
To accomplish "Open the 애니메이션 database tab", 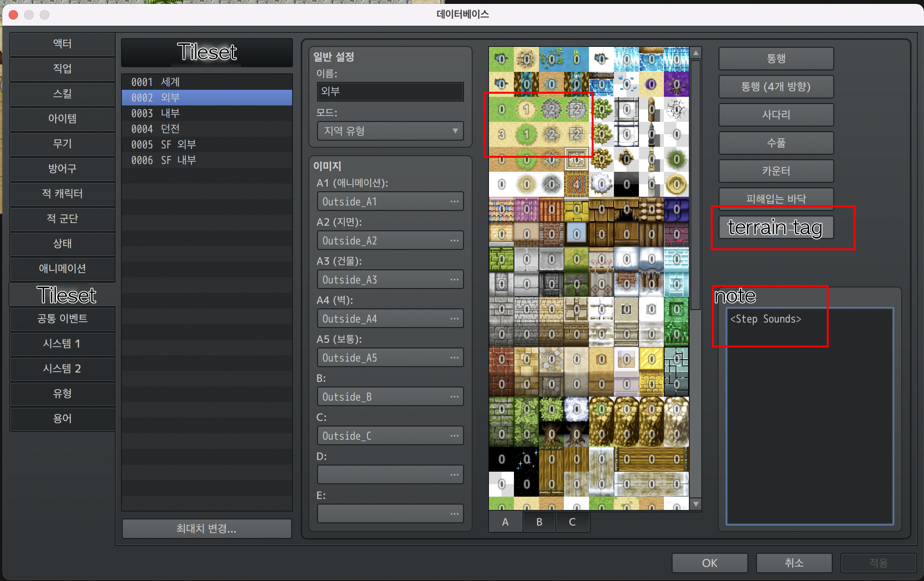I will pos(62,269).
